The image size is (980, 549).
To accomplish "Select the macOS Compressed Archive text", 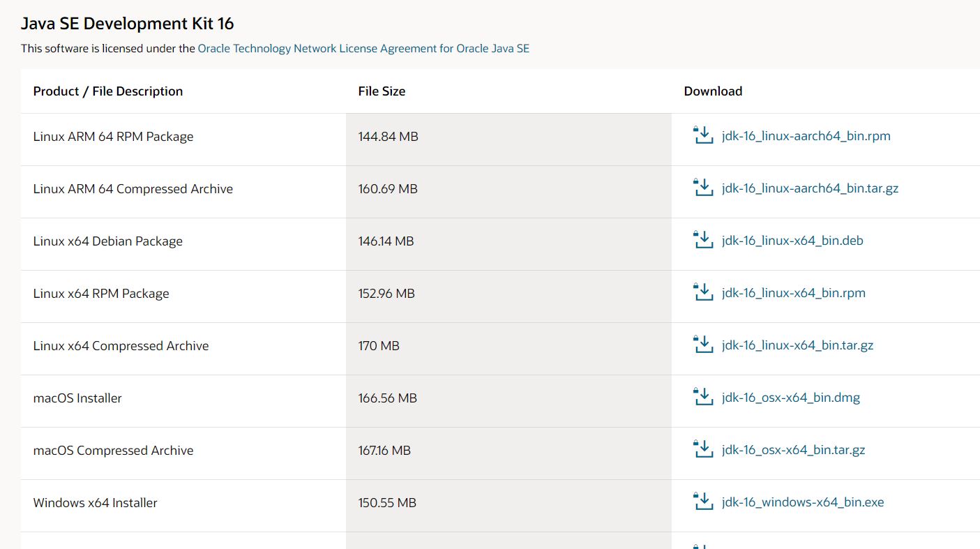I will pos(113,451).
